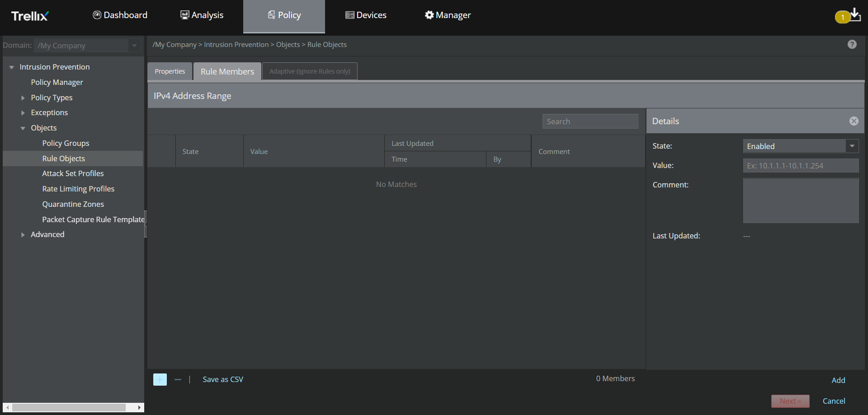Click the pending downloads notification icon

click(848, 16)
